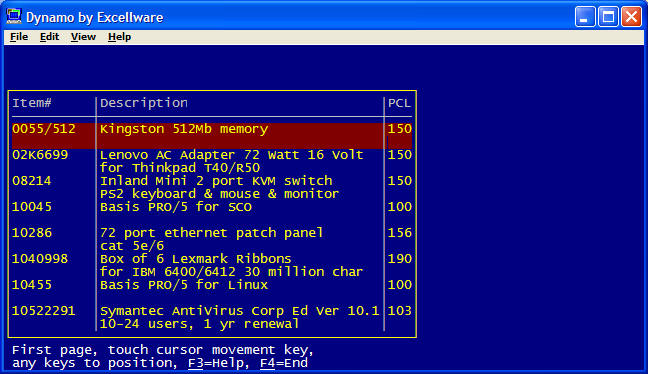Click the Kingston 512Mb memory description
The height and width of the screenshot is (374, 648).
184,129
